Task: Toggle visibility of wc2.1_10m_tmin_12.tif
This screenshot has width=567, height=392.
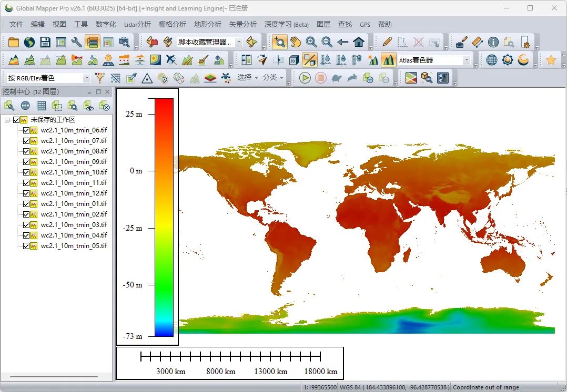Action: (x=26, y=193)
